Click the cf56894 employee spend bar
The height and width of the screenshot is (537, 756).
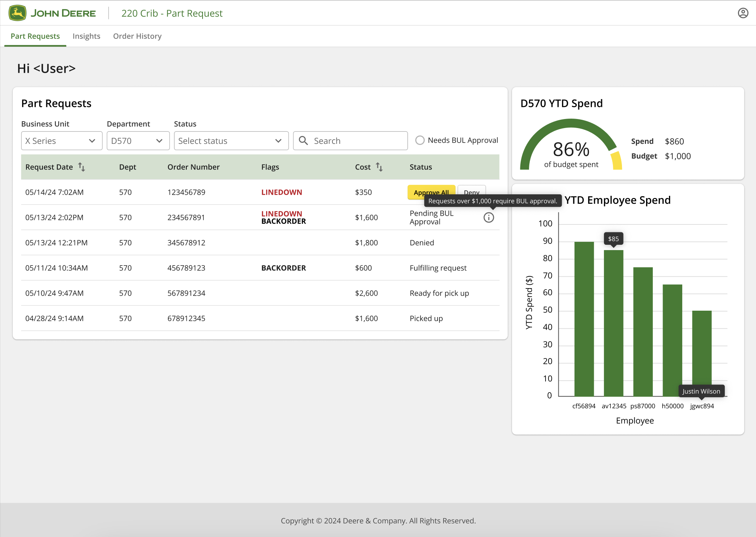pos(584,319)
